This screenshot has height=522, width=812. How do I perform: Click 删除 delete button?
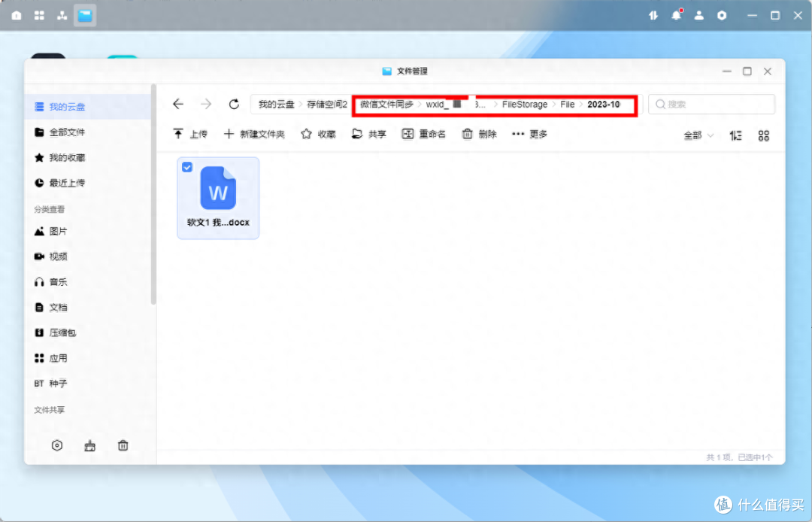pyautogui.click(x=479, y=134)
